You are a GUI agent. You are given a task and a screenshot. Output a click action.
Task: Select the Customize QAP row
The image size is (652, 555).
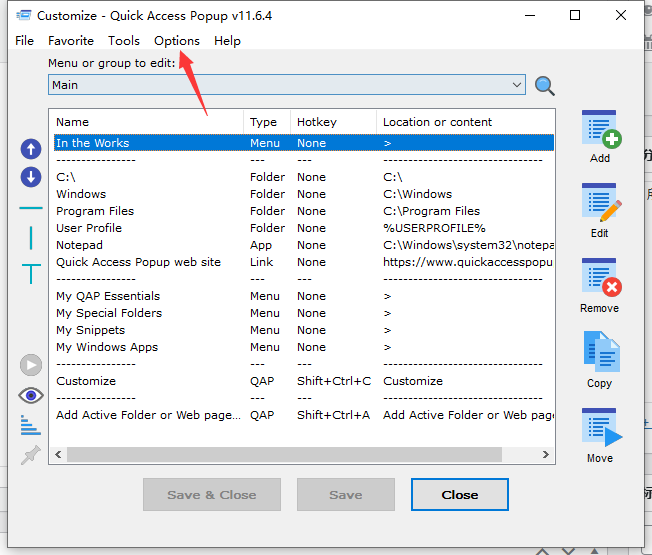(304, 381)
